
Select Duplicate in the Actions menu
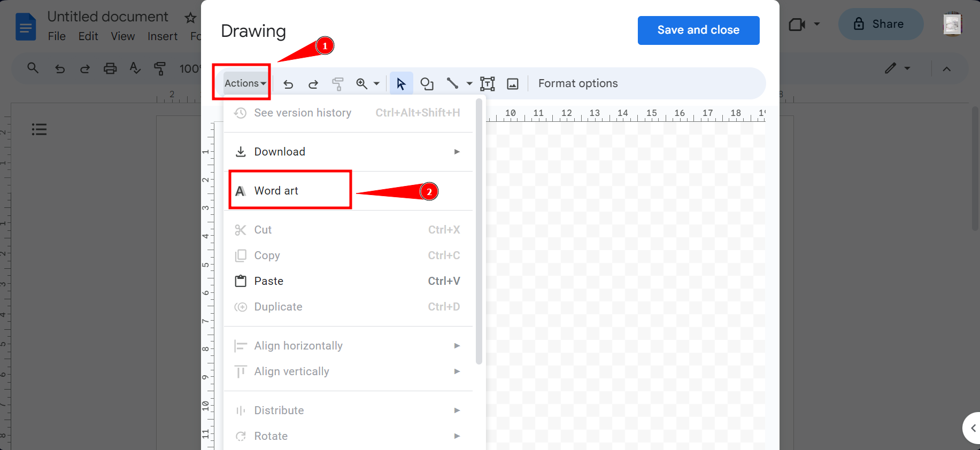(x=348, y=307)
